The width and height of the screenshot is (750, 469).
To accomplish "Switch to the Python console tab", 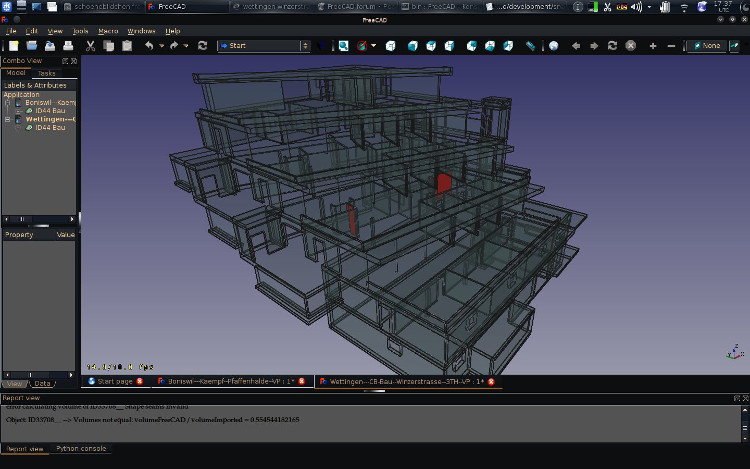I will pos(80,449).
